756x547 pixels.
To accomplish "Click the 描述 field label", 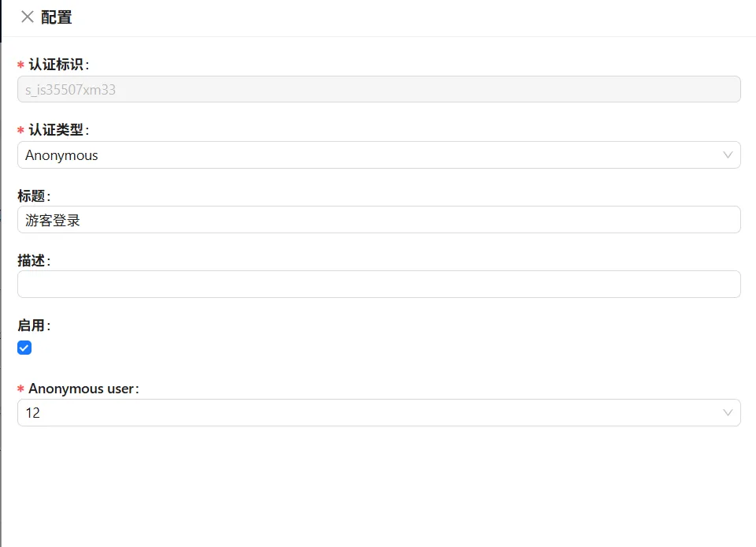I will click(x=31, y=260).
